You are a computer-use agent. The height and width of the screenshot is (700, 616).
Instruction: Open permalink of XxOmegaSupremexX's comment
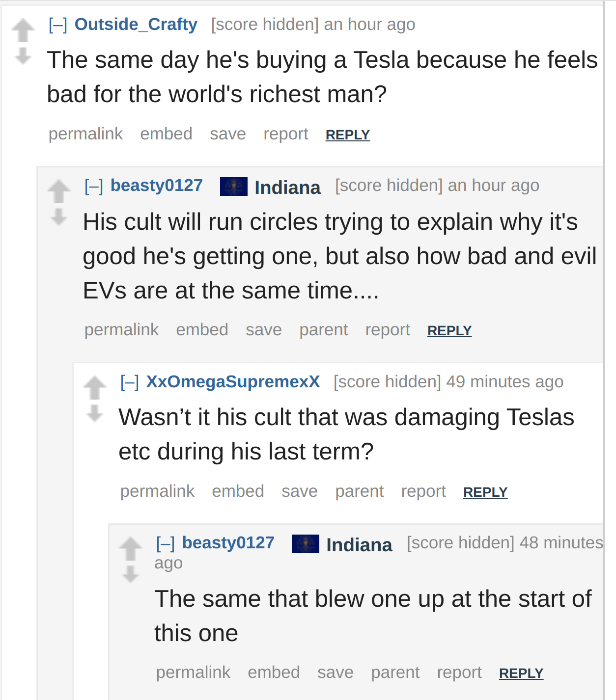click(158, 491)
